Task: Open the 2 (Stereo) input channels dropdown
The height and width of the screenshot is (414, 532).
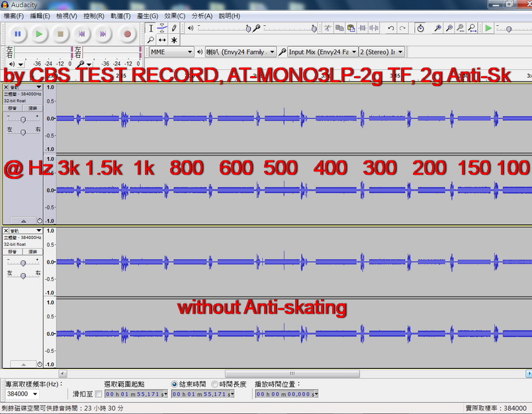Action: click(x=382, y=52)
